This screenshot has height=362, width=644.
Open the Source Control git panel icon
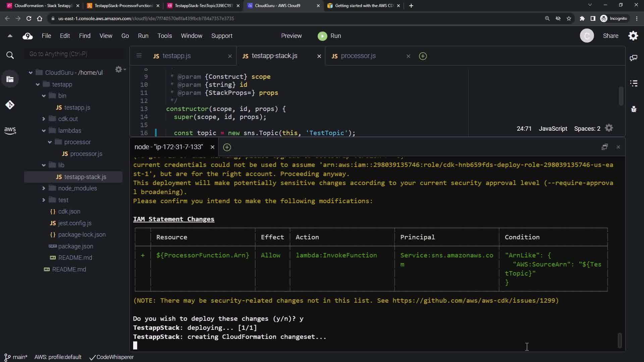[10, 105]
